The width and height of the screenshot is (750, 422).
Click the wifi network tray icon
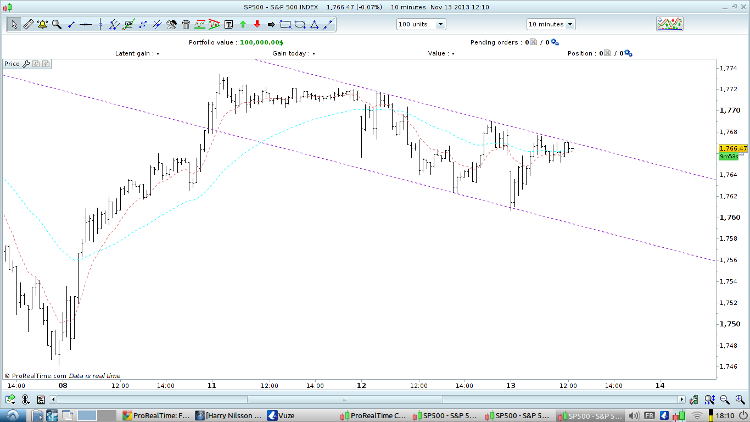[697, 415]
